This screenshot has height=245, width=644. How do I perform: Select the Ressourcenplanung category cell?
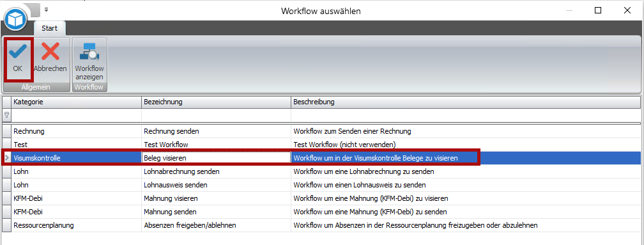pyautogui.click(x=77, y=225)
